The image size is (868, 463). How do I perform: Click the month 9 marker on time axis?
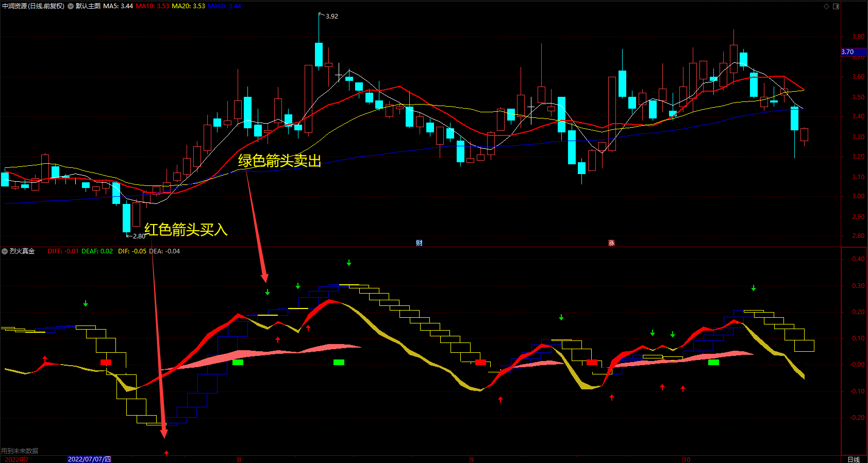coord(472,459)
